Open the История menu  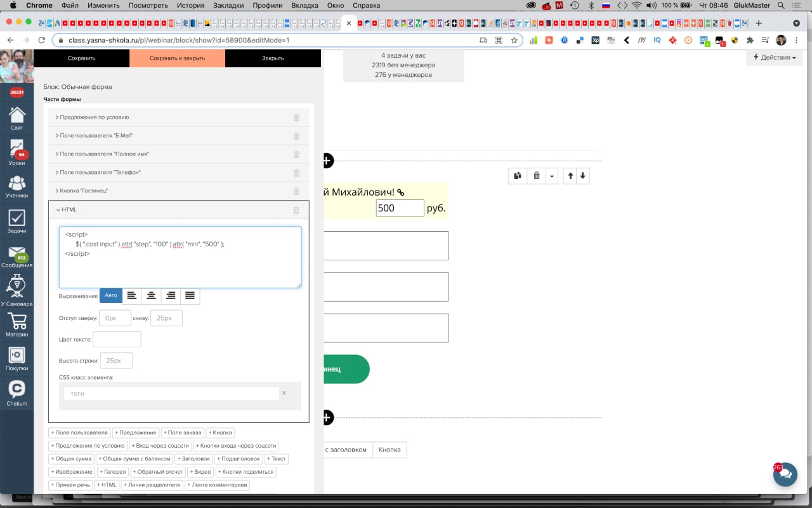click(x=190, y=5)
